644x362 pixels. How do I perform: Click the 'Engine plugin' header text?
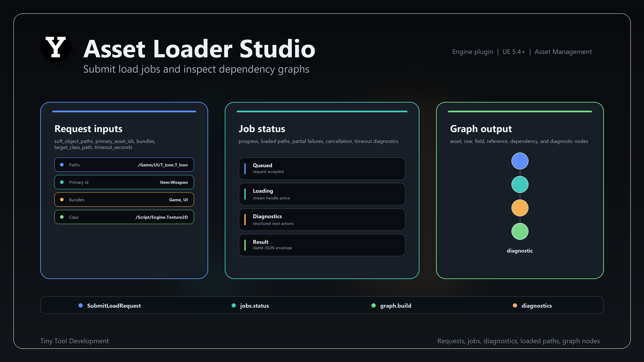(473, 52)
